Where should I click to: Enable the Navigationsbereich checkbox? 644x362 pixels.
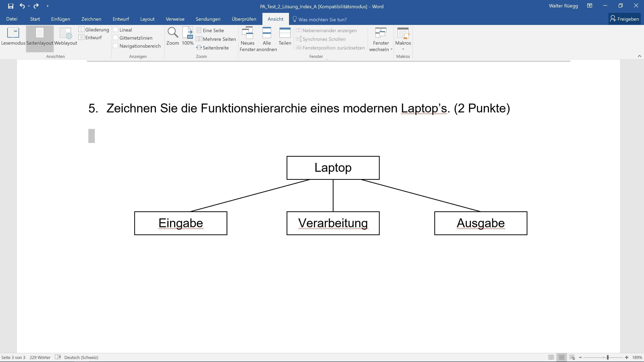[116, 46]
